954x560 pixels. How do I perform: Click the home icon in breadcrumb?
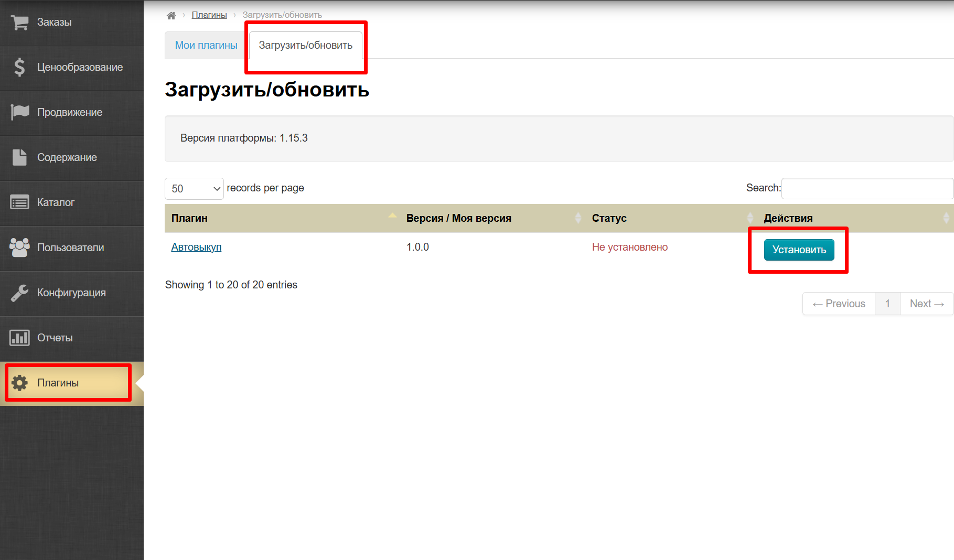coord(171,15)
